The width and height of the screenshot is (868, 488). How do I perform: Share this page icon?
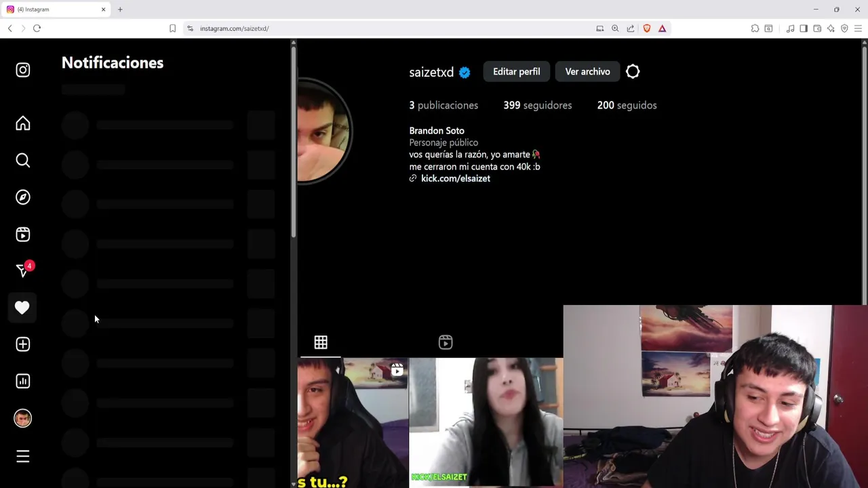[x=631, y=28]
